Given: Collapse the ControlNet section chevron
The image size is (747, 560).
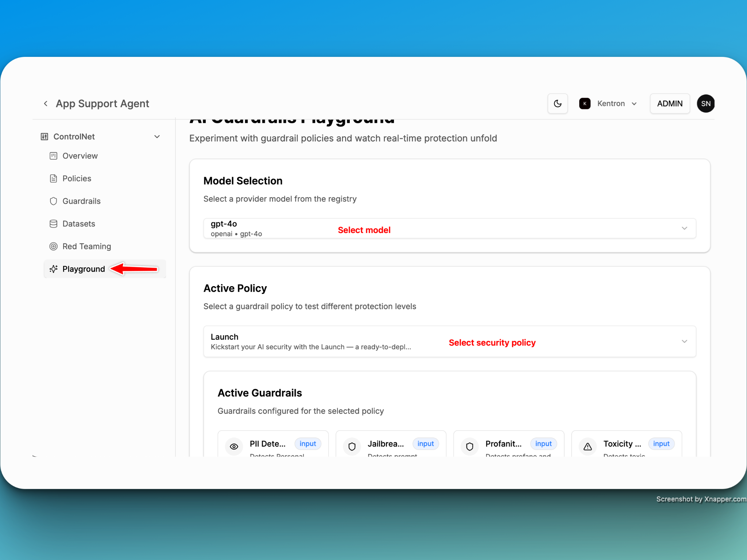Looking at the screenshot, I should 157,137.
